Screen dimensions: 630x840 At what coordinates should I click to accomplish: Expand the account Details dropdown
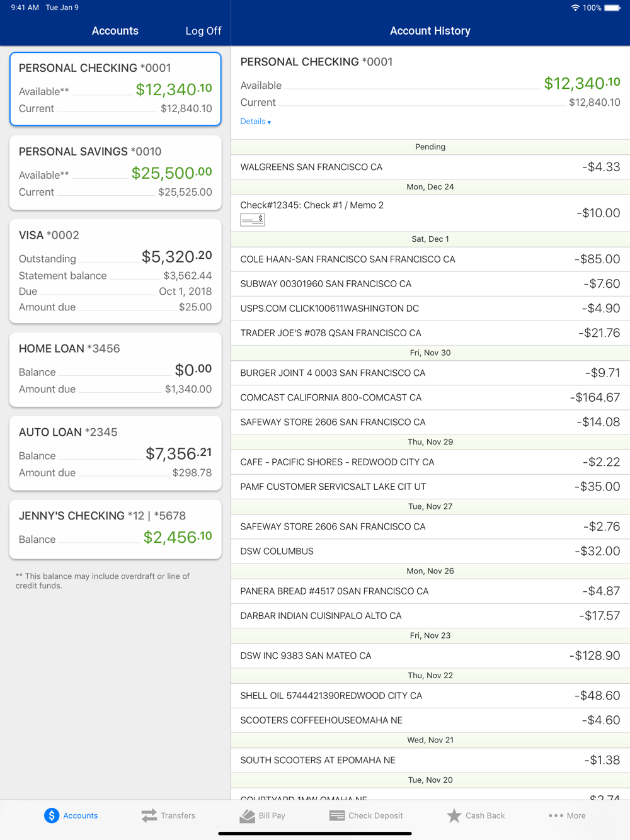pos(255,122)
